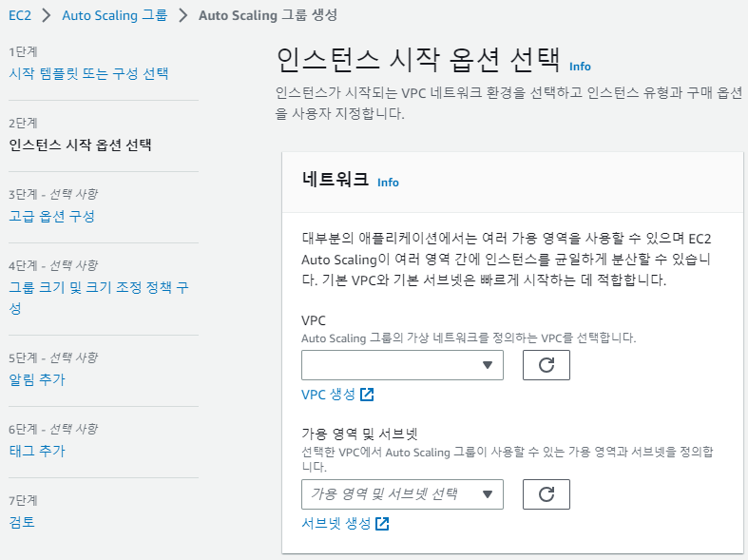Expand 가용 영역 및 서브넷 선택 dropdown
The image size is (748, 560).
tap(402, 494)
